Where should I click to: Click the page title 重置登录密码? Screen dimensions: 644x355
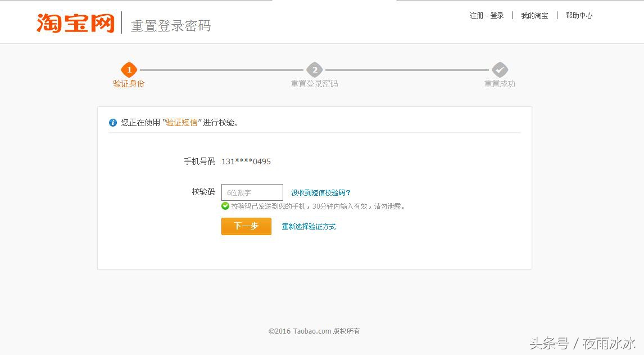pos(171,25)
